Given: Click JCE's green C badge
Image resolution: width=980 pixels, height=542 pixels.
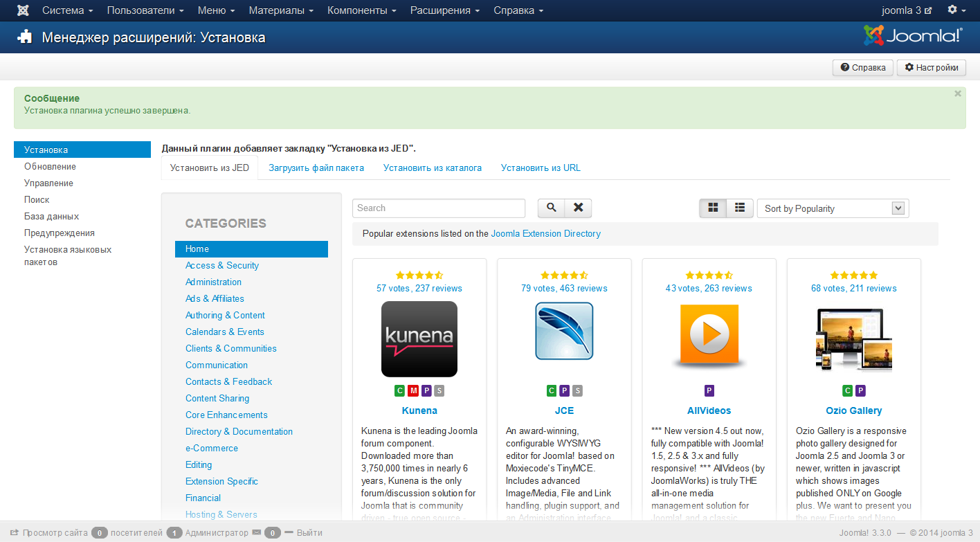Looking at the screenshot, I should coord(552,391).
